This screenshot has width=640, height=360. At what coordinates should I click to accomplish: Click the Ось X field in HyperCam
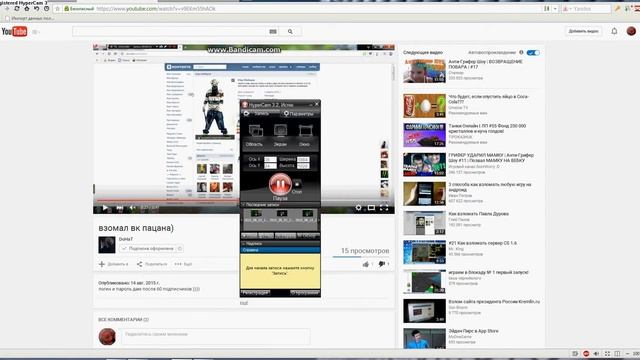click(x=270, y=159)
